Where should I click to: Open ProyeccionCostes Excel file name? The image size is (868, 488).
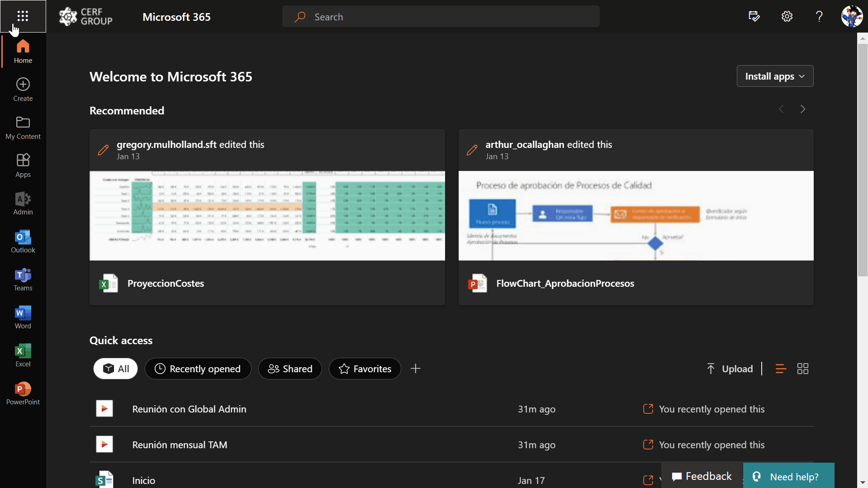(166, 284)
